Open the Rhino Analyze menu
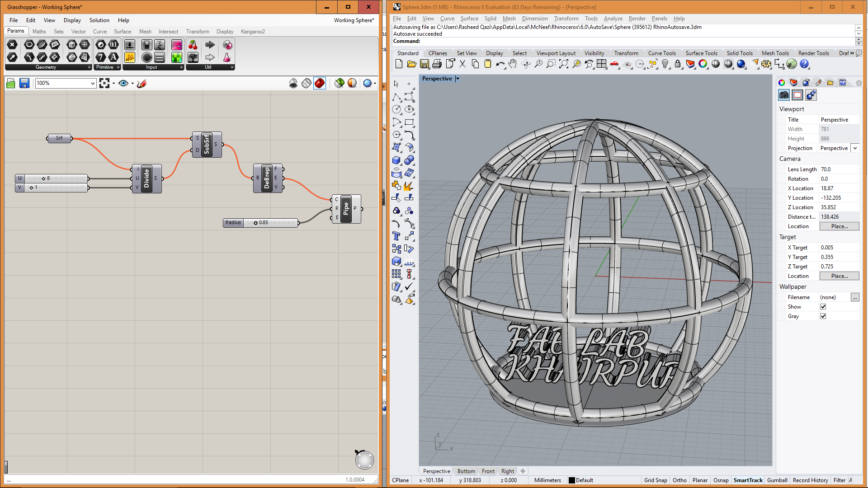The height and width of the screenshot is (488, 868). (613, 19)
